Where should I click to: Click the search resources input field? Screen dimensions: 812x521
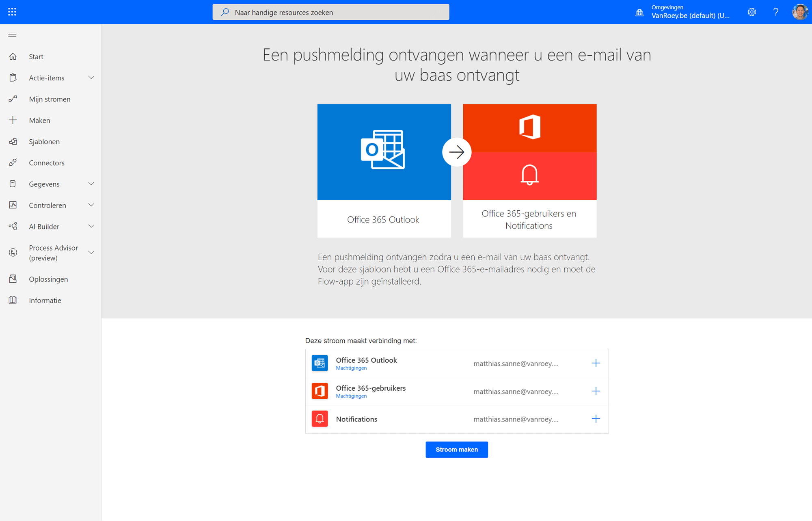[331, 12]
